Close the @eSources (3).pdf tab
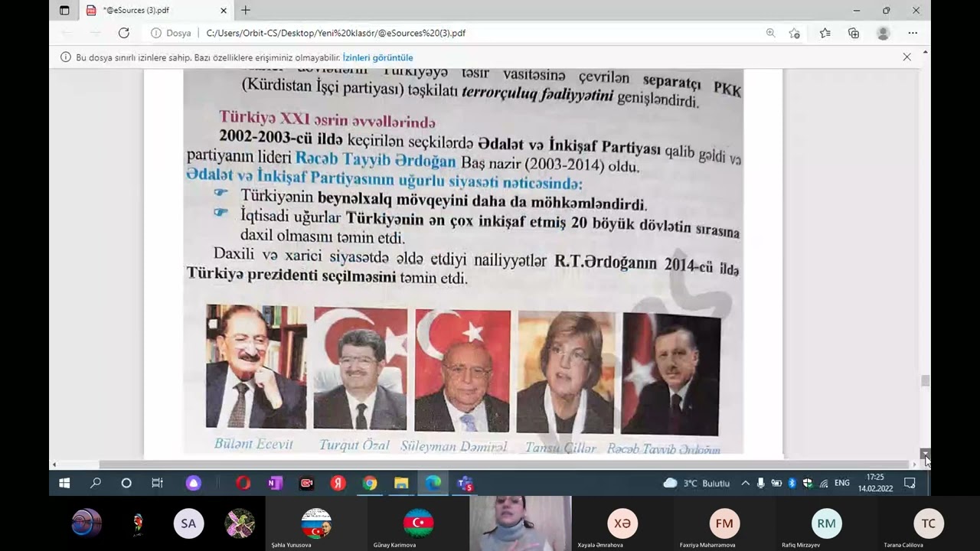The width and height of the screenshot is (980, 551). 224,11
